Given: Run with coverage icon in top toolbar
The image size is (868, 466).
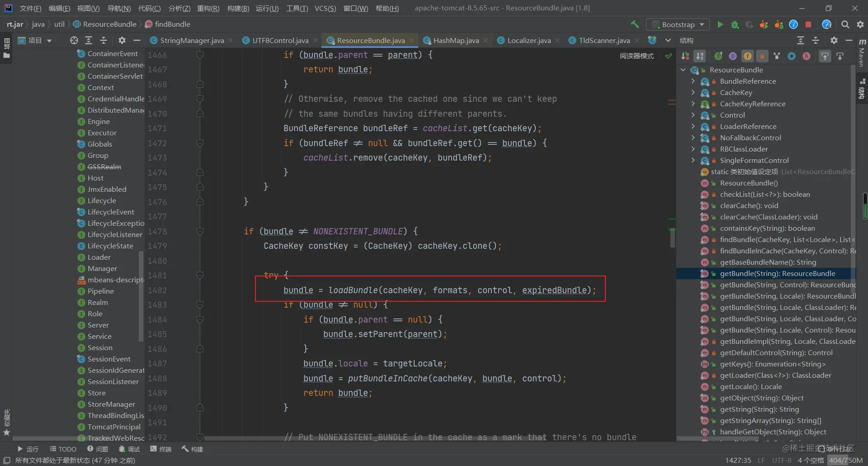Looking at the screenshot, I should 750,24.
